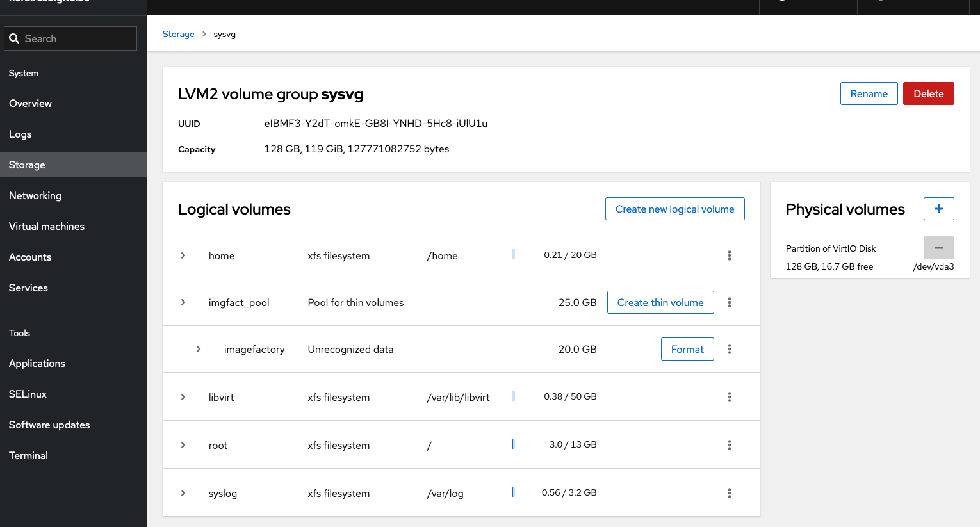Screen dimensions: 980x527
Task: Click minus icon to remove VirtIO partition
Action: click(938, 248)
